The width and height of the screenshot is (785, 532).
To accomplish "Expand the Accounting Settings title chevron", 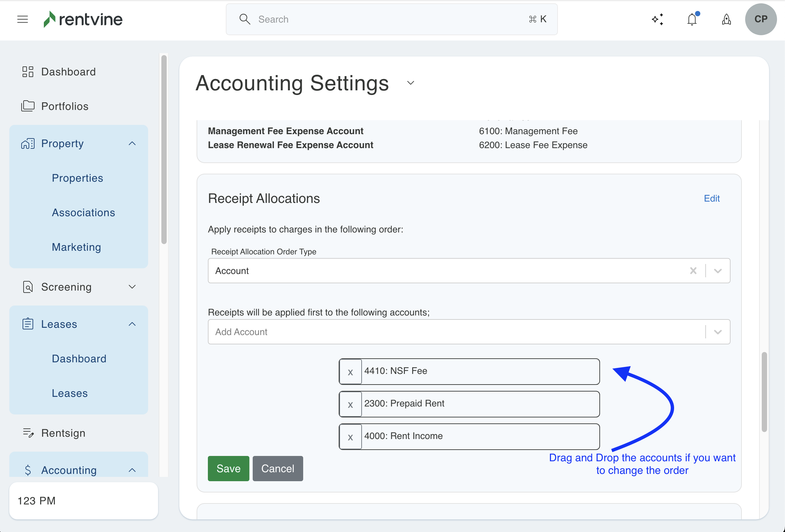I will (410, 83).
